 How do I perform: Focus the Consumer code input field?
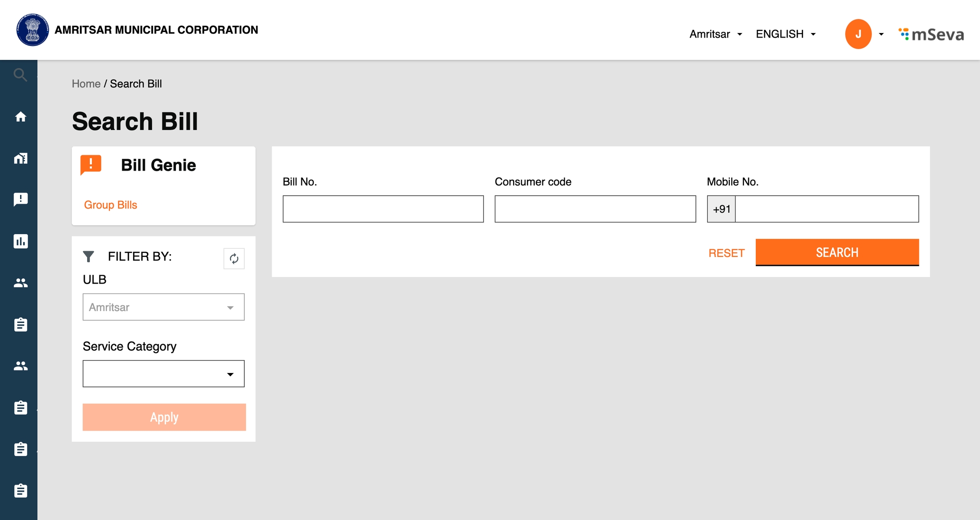tap(595, 209)
